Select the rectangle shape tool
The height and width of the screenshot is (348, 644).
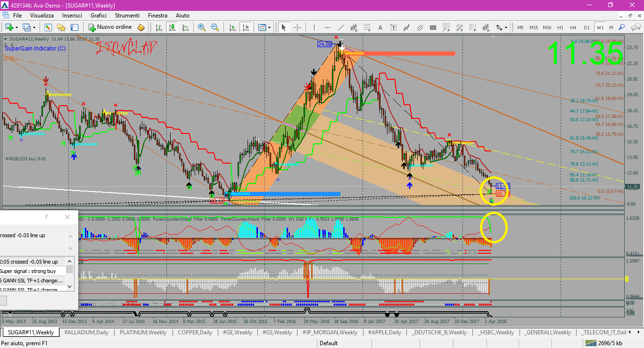[433, 27]
